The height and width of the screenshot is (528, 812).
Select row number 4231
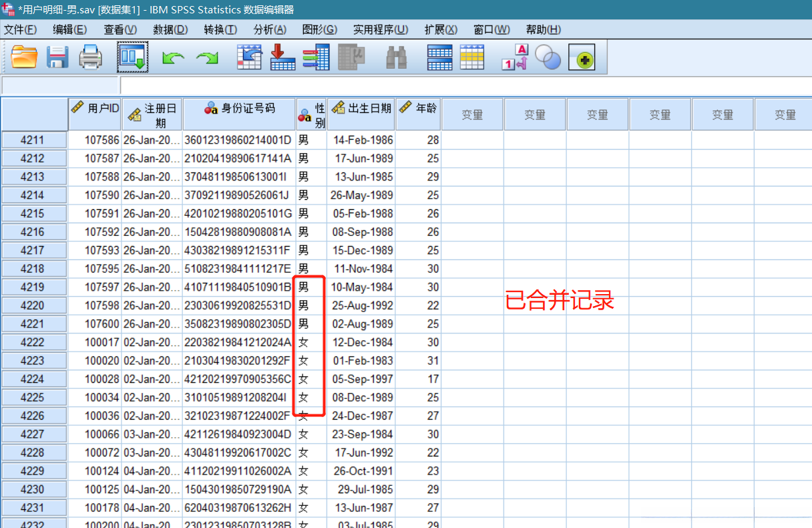(x=33, y=508)
